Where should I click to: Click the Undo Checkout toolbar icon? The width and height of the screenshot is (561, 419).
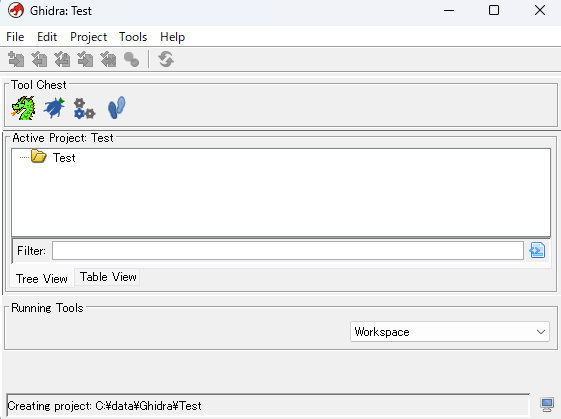click(108, 59)
